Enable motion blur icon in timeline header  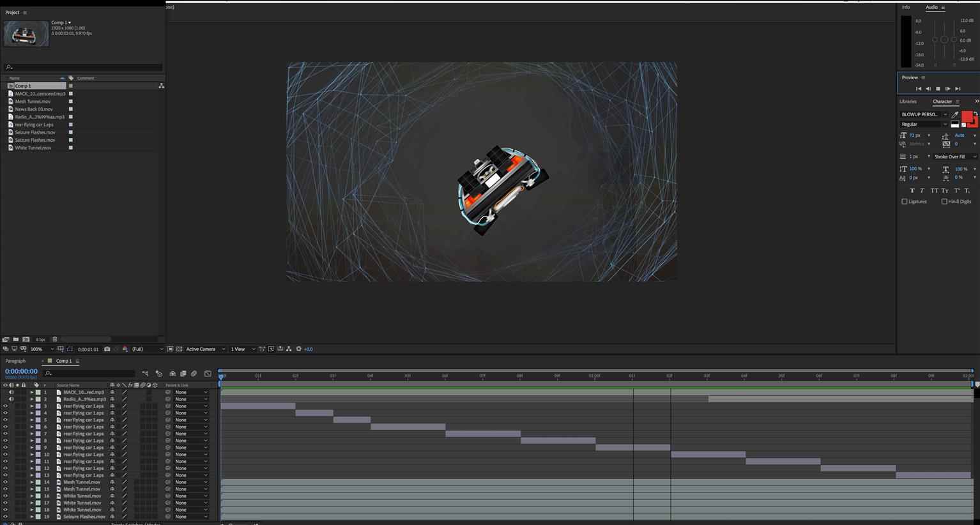coord(194,374)
